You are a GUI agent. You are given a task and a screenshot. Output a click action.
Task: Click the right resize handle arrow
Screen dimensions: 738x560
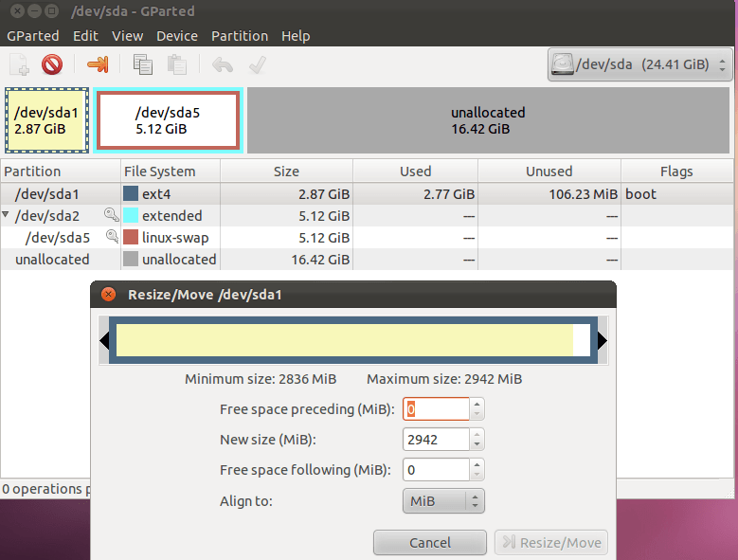tap(602, 340)
